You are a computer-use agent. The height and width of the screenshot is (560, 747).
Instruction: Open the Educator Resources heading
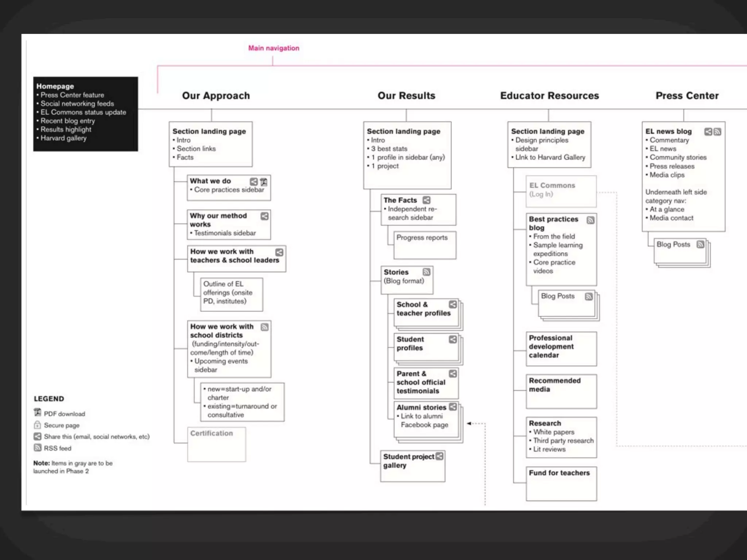pyautogui.click(x=549, y=96)
